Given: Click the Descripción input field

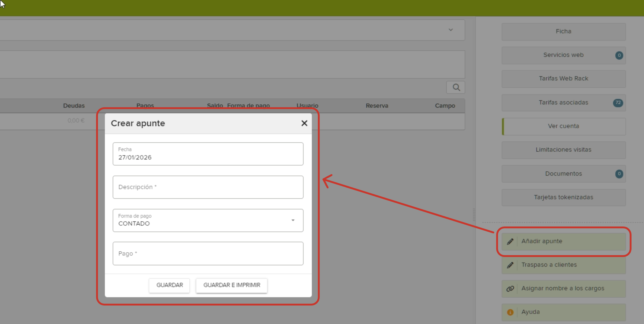Looking at the screenshot, I should (x=208, y=187).
